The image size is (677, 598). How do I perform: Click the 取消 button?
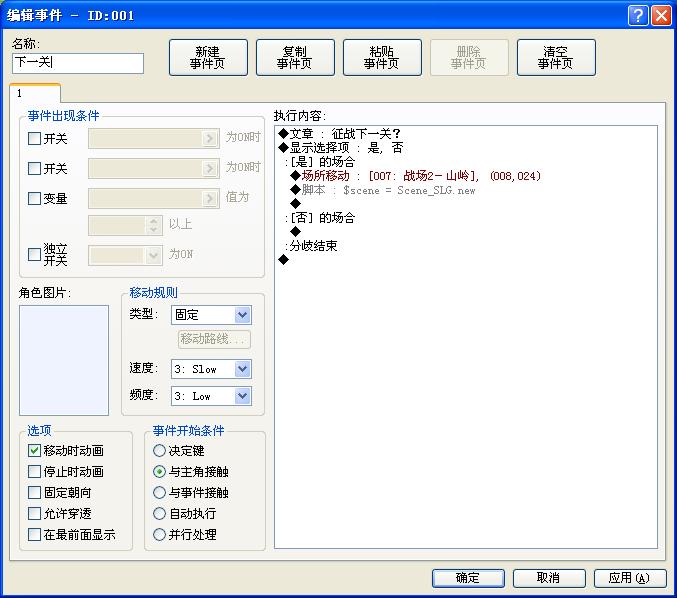[x=549, y=578]
